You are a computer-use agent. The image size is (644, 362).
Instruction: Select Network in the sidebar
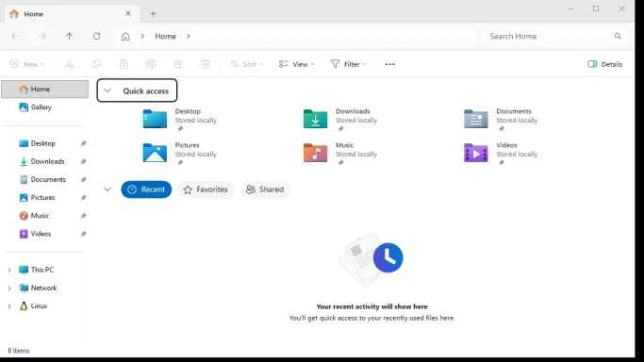pos(44,288)
